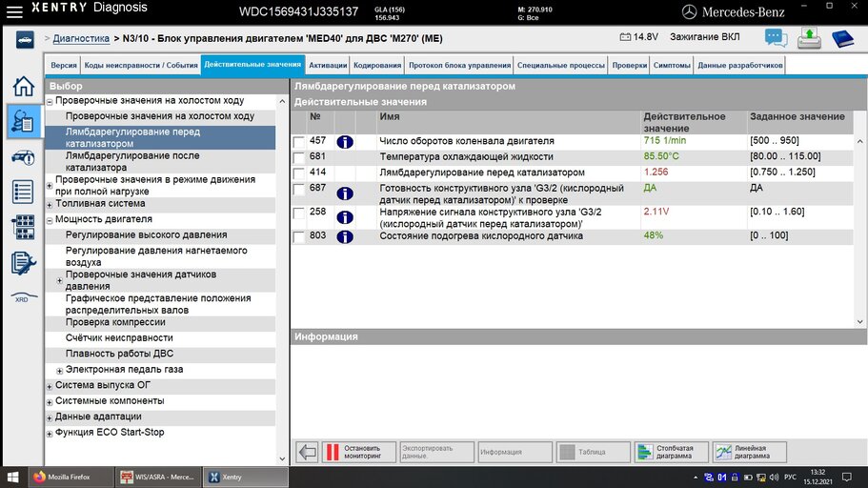Open the 'Симптомы' tab
Viewport: 868px width, 488px height.
[672, 66]
